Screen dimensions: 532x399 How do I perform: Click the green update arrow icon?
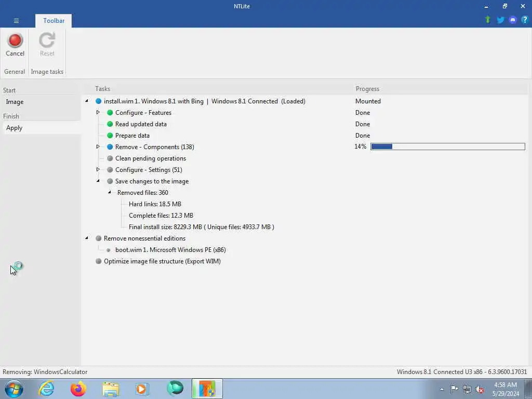tap(488, 20)
